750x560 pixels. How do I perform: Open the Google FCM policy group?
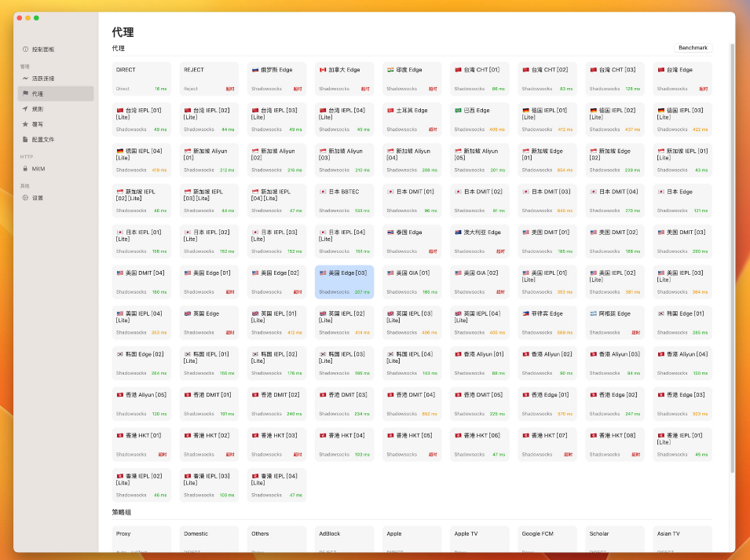547,539
